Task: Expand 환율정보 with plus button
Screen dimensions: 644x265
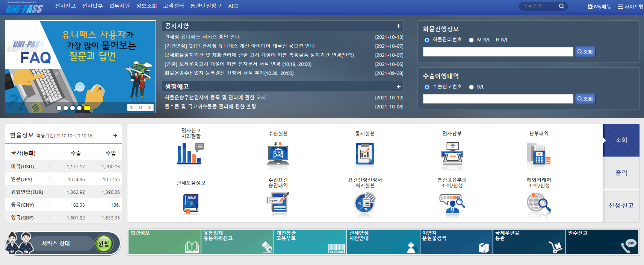Action: pyautogui.click(x=115, y=136)
